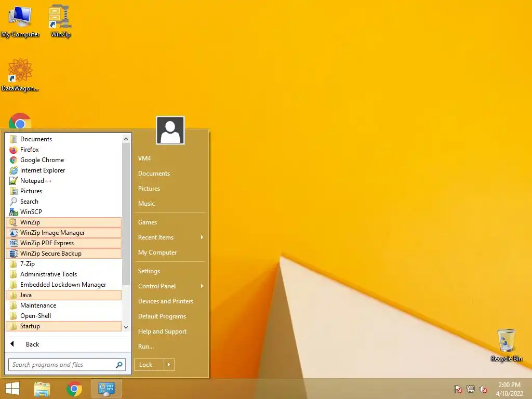
Task: Click the WinZip Image Manager icon
Action: pyautogui.click(x=13, y=233)
